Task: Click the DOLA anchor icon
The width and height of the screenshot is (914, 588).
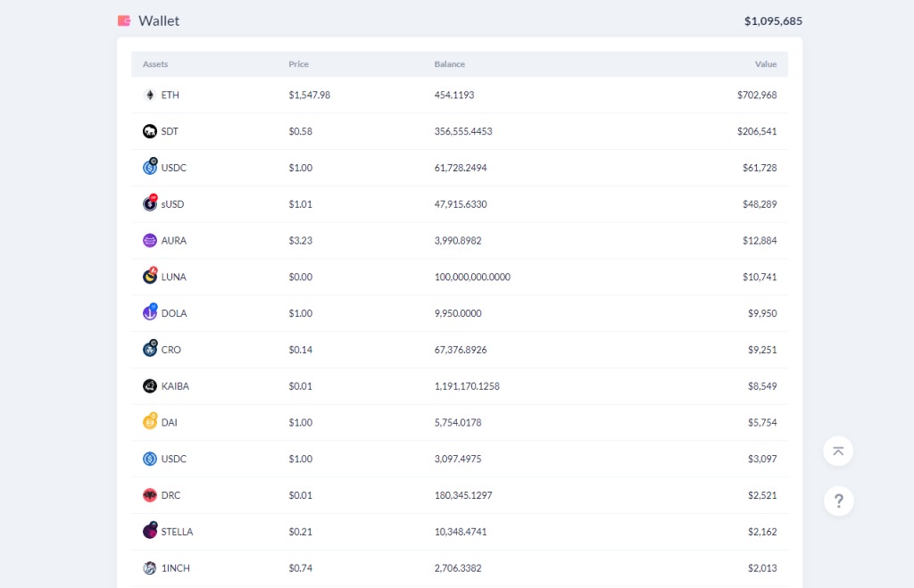Action: coord(150,312)
